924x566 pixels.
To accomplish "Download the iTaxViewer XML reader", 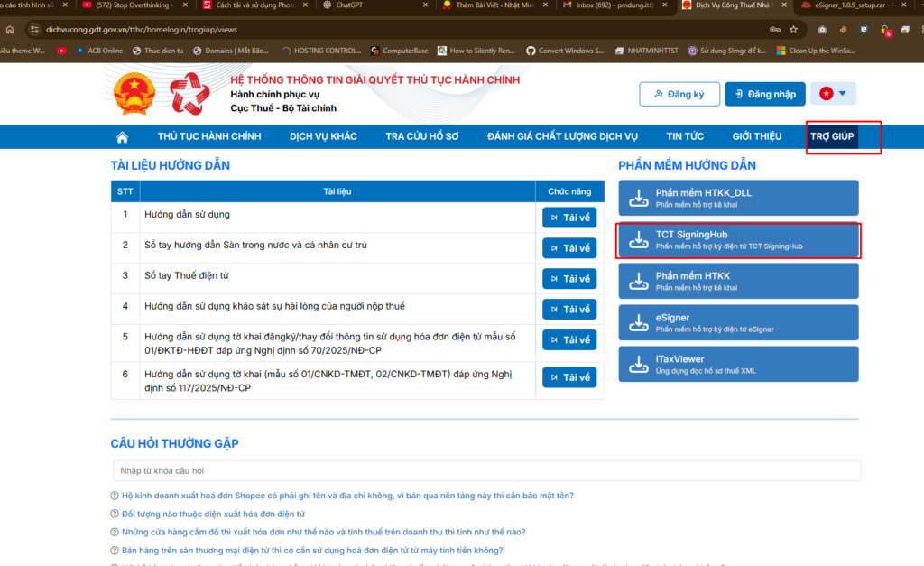I will coord(737,363).
